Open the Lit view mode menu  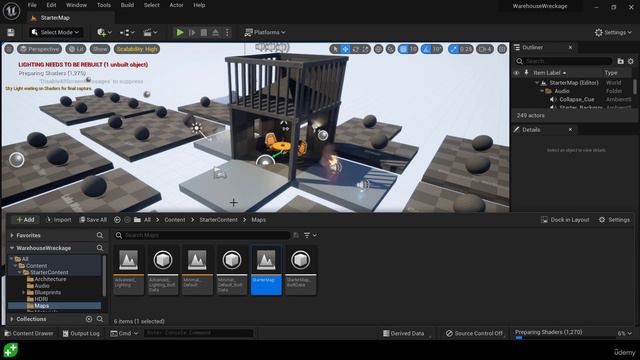(x=76, y=49)
